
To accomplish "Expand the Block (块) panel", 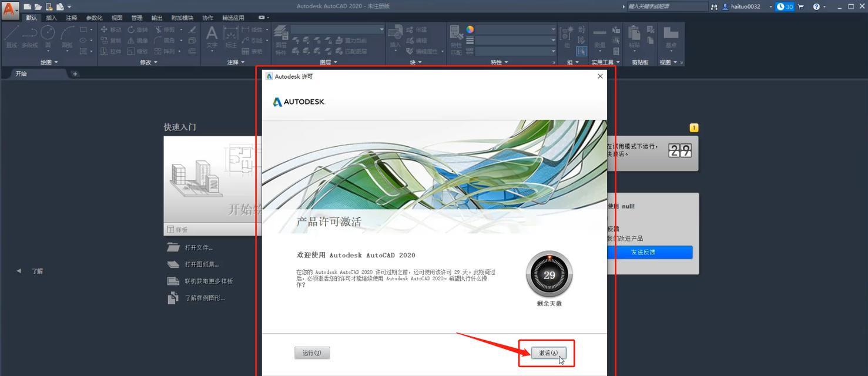I will (x=415, y=62).
